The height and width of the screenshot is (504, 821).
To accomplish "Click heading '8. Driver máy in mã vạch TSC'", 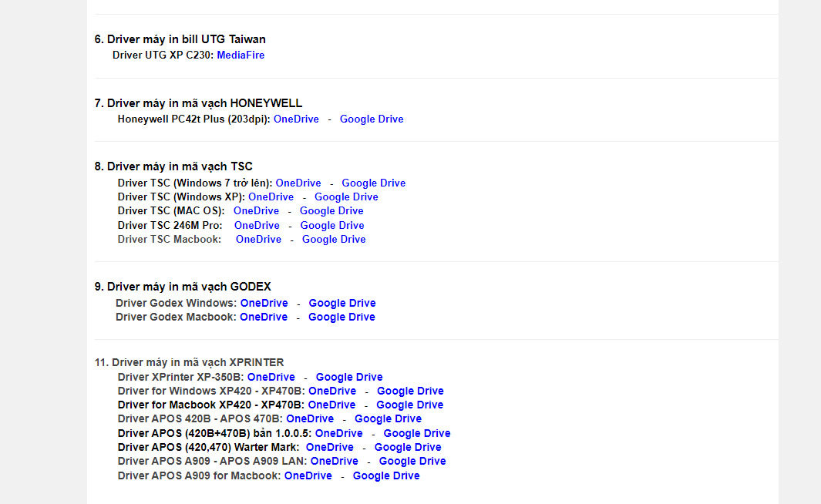I will (173, 166).
